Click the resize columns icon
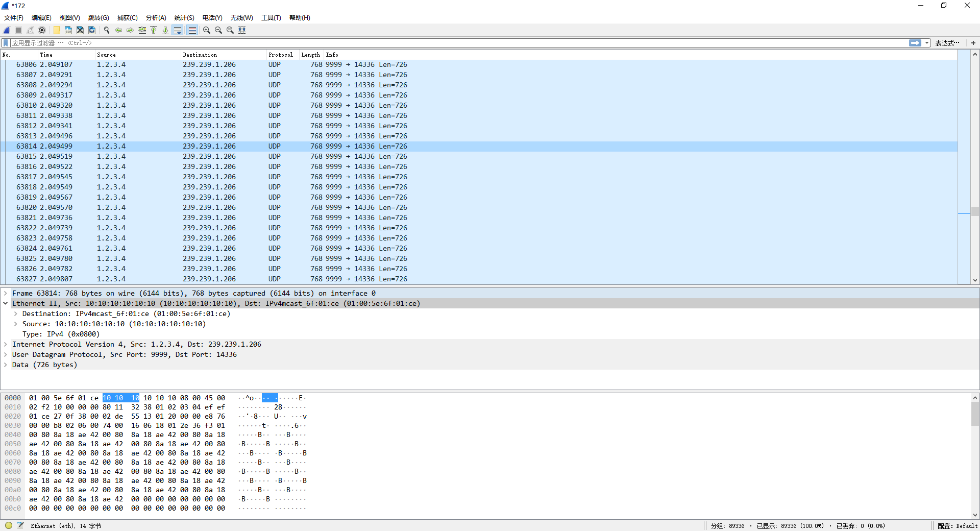The image size is (980, 531). 242,30
